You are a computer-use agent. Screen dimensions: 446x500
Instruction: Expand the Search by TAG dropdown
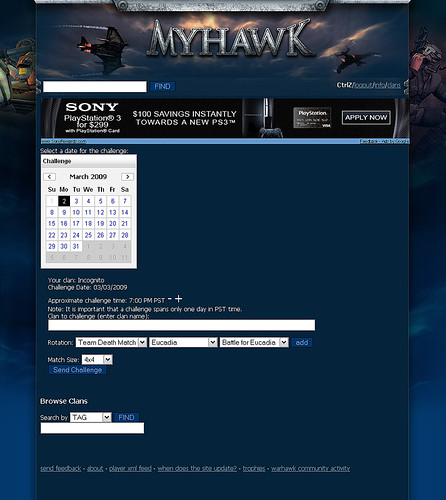click(91, 417)
